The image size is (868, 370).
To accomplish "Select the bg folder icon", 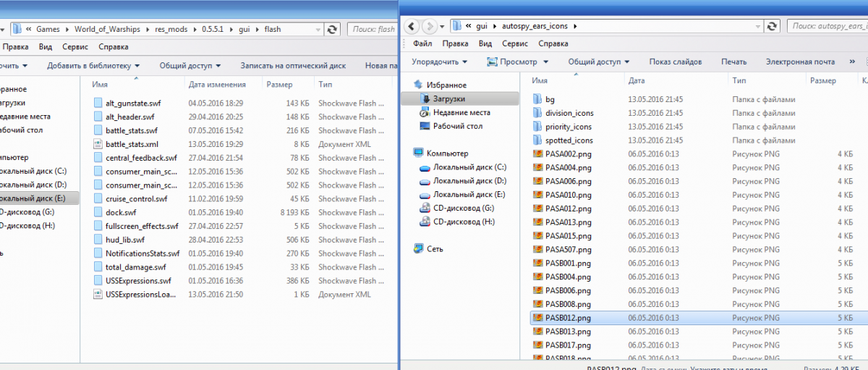I will point(537,99).
